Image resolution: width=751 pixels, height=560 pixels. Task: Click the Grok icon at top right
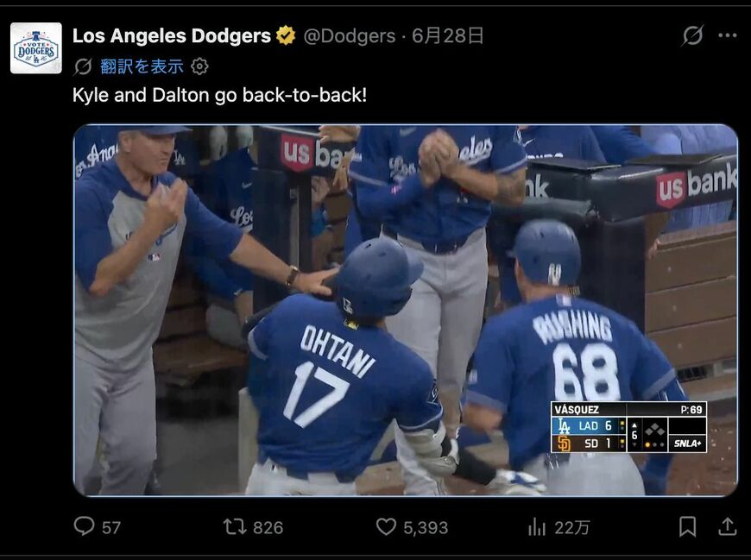click(692, 35)
